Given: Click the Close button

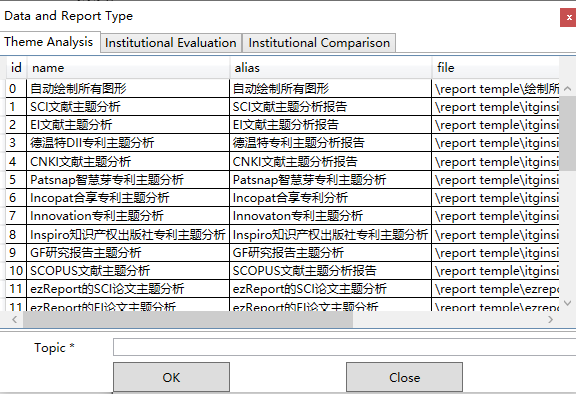Looking at the screenshot, I should 404,377.
